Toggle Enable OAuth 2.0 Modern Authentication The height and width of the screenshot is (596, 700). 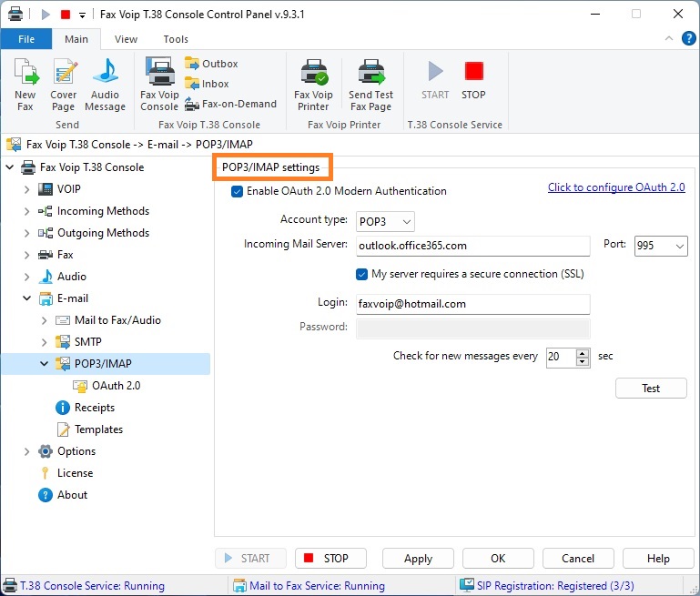click(237, 191)
